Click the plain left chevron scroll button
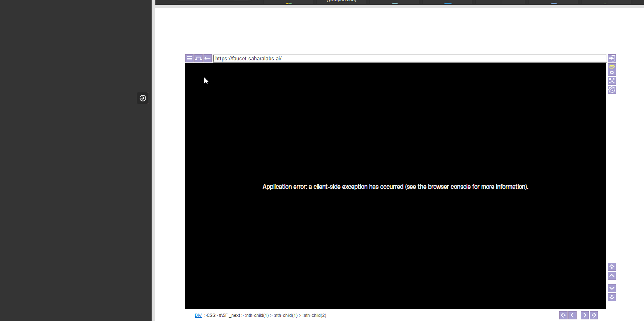Screen dimensions: 644x321 click(x=572, y=315)
